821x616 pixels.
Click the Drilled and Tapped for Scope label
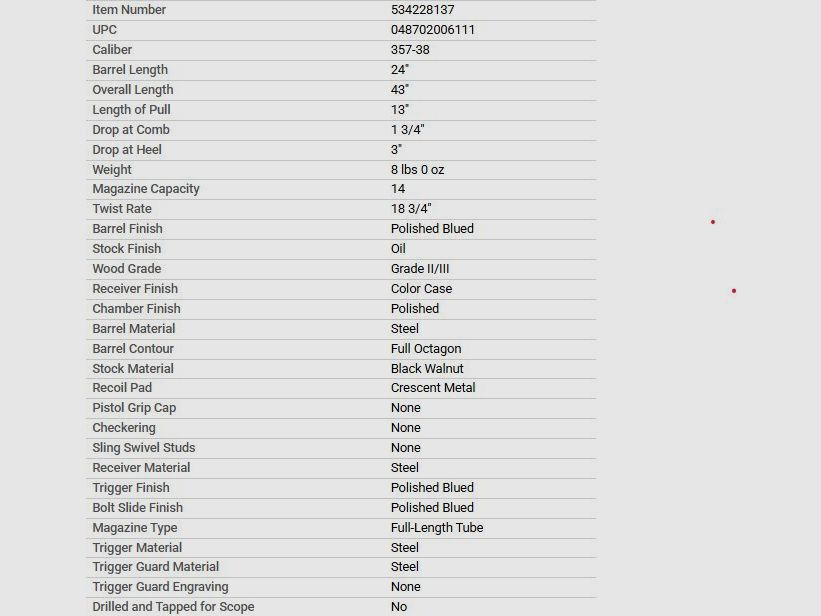pyautogui.click(x=173, y=607)
